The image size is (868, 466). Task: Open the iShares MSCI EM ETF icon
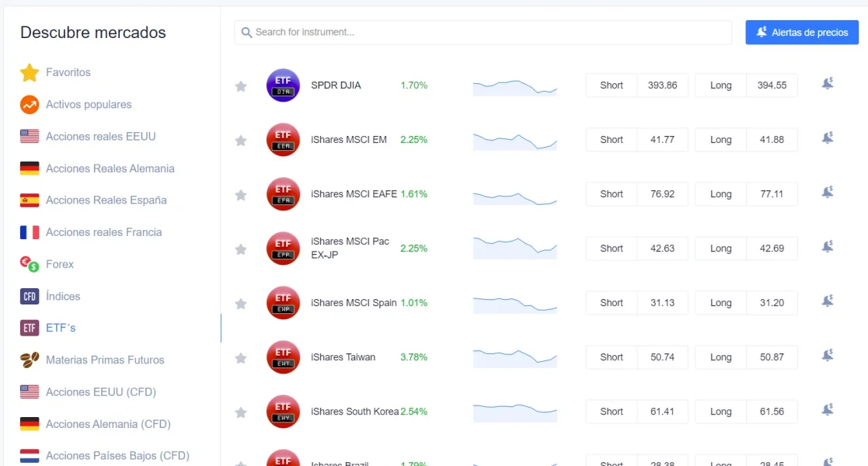click(x=283, y=140)
